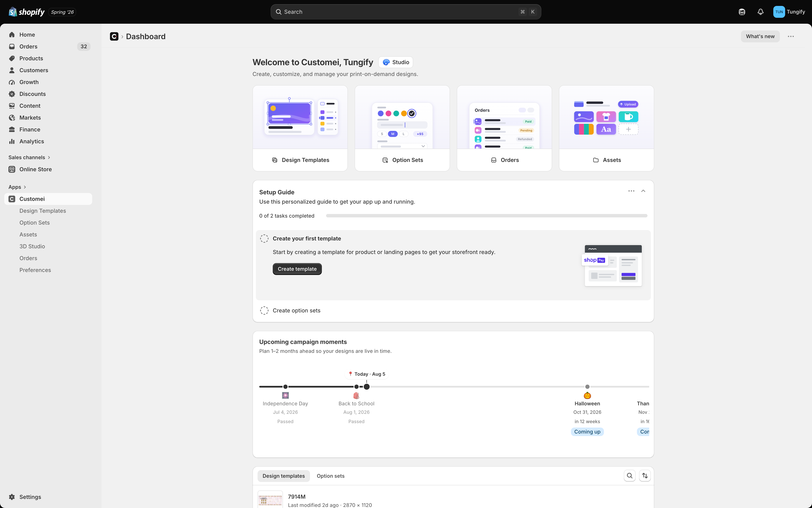
Task: Click the Create template button
Action: [297, 269]
